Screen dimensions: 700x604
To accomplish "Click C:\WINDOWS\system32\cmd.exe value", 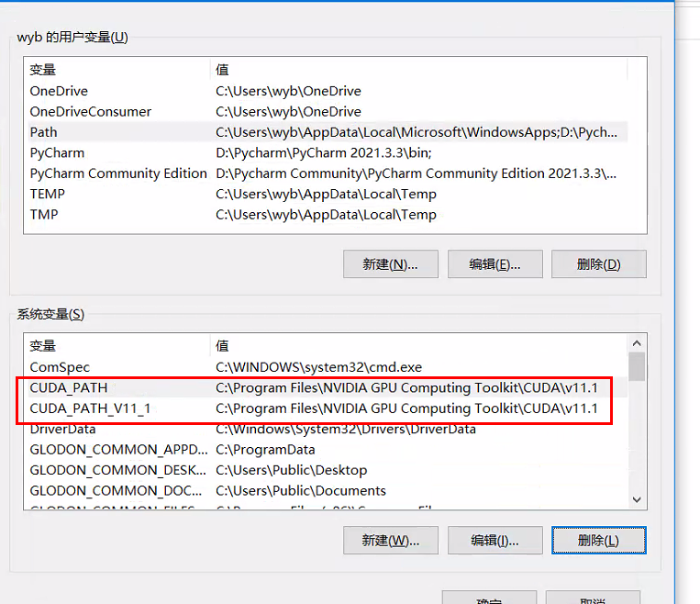I will click(318, 367).
